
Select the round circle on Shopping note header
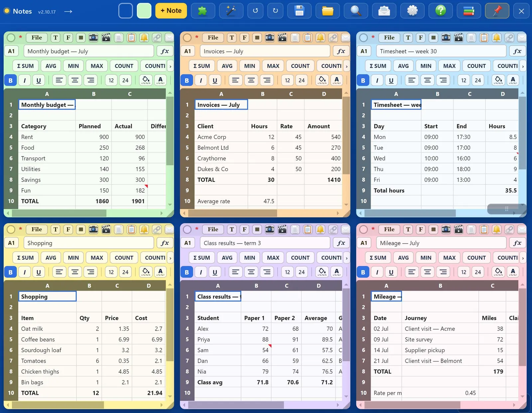[x=11, y=229]
